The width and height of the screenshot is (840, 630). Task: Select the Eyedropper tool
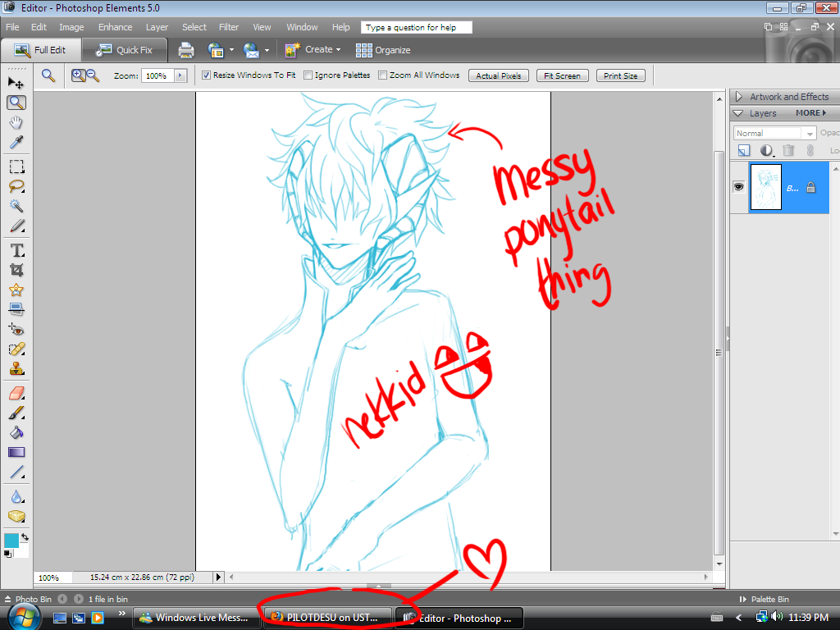point(16,143)
